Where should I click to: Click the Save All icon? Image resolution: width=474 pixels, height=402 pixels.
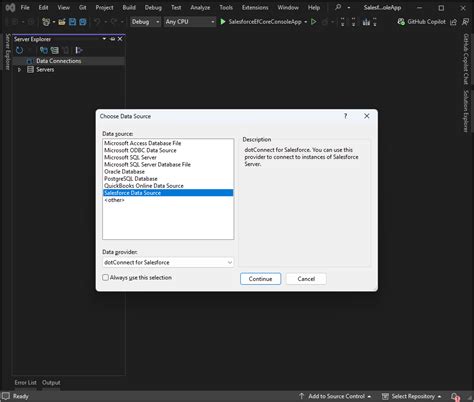83,22
